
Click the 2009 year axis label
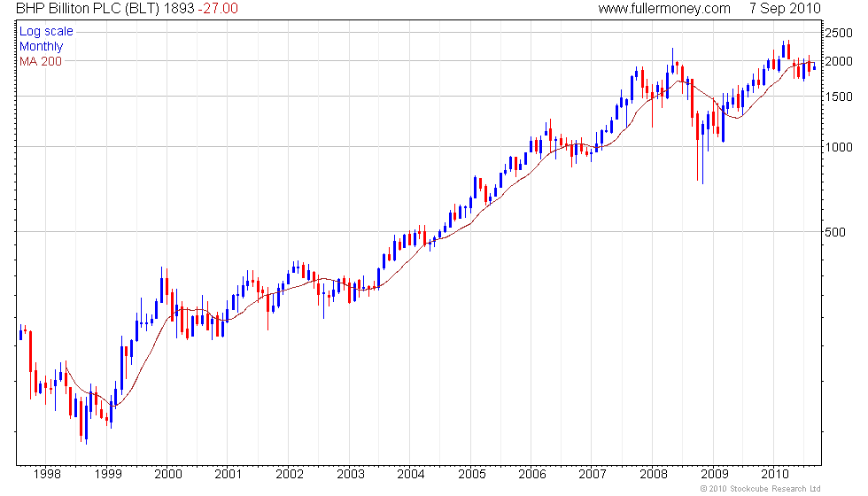pos(715,474)
